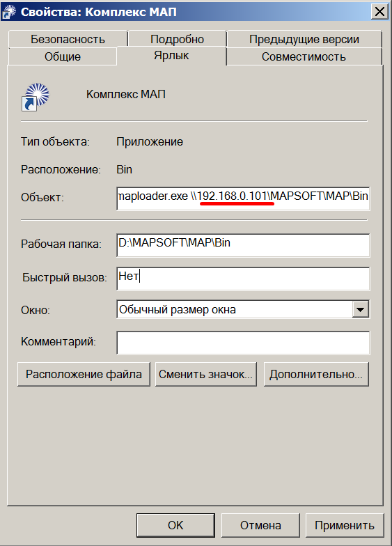Click the Расположение файла button
The width and height of the screenshot is (392, 546).
click(84, 375)
